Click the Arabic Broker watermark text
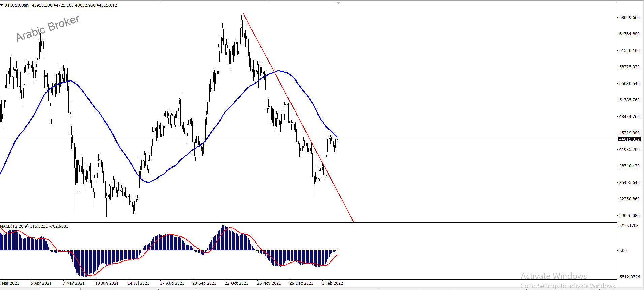 (x=48, y=28)
